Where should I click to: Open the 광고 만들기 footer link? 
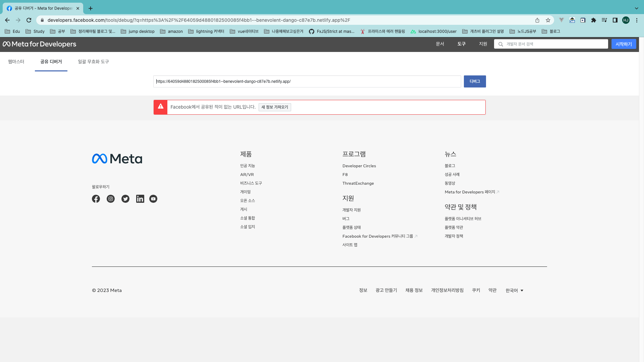(386, 290)
